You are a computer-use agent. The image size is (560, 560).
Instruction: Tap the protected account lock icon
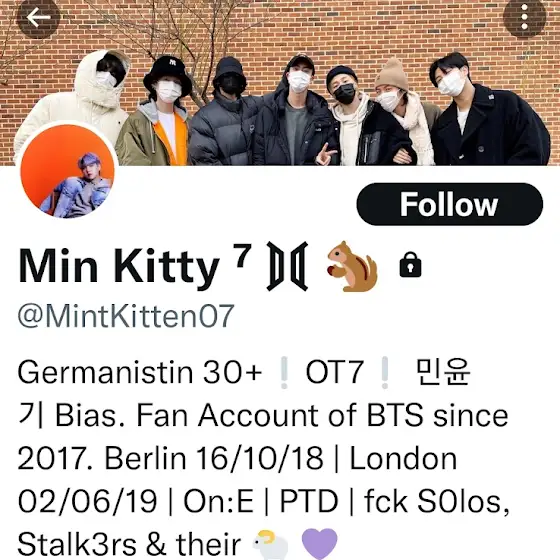coord(410,265)
